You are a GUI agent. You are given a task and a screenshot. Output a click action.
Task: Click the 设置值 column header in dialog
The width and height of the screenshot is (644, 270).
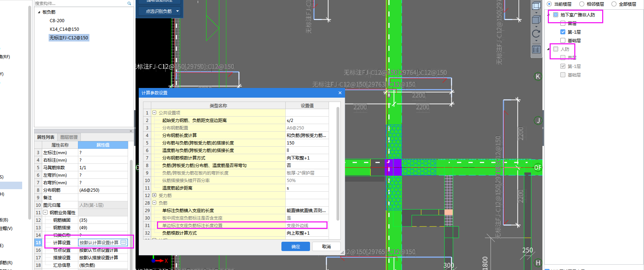pyautogui.click(x=307, y=105)
